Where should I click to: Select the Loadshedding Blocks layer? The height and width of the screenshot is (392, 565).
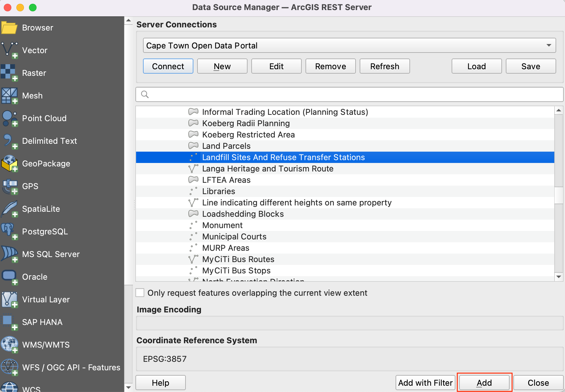tap(243, 214)
